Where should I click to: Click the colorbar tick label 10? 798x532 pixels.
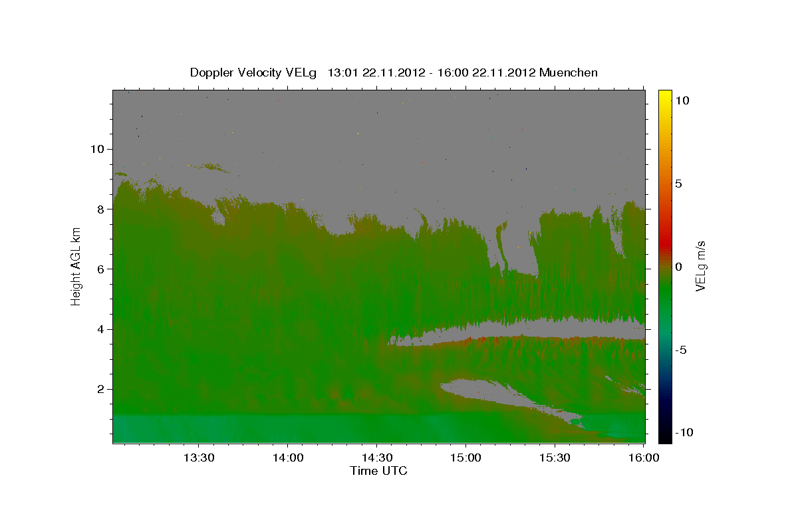[682, 100]
